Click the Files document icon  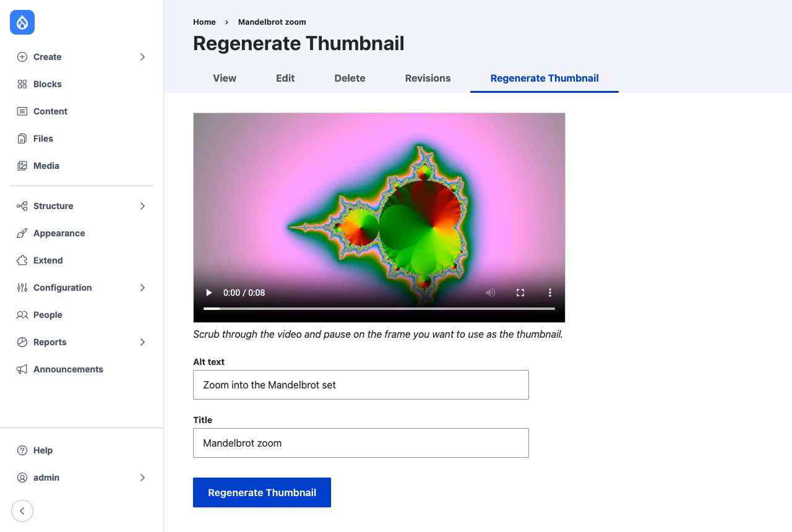22,139
